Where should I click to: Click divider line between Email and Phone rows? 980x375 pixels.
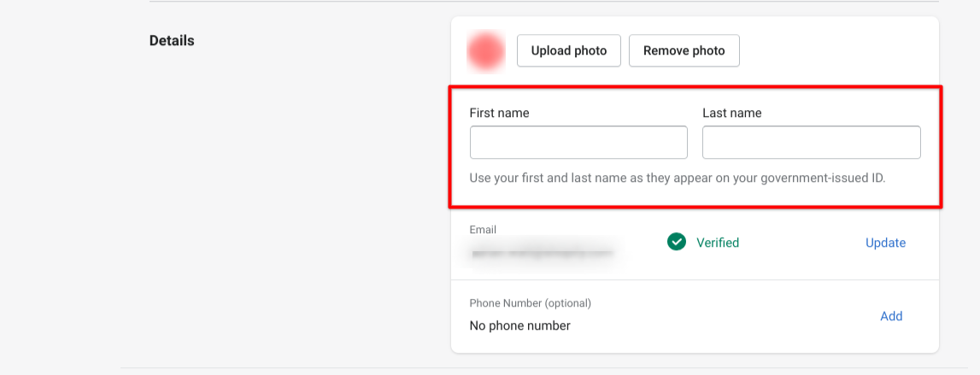(695, 279)
